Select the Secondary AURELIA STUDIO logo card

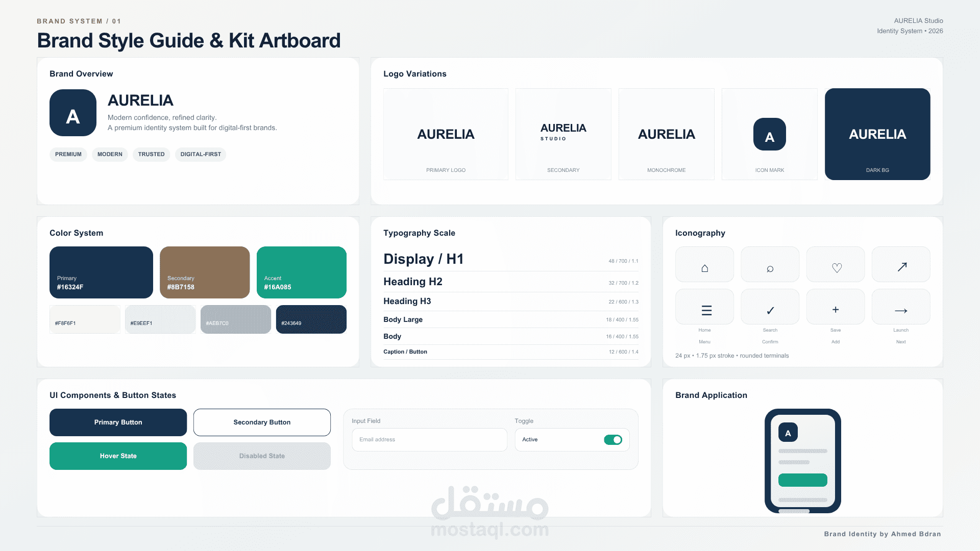coord(563,134)
